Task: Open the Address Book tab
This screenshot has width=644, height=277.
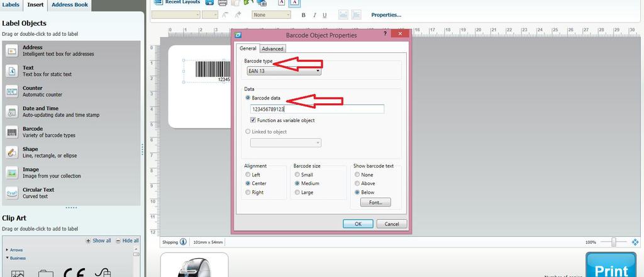Action: 69,5
